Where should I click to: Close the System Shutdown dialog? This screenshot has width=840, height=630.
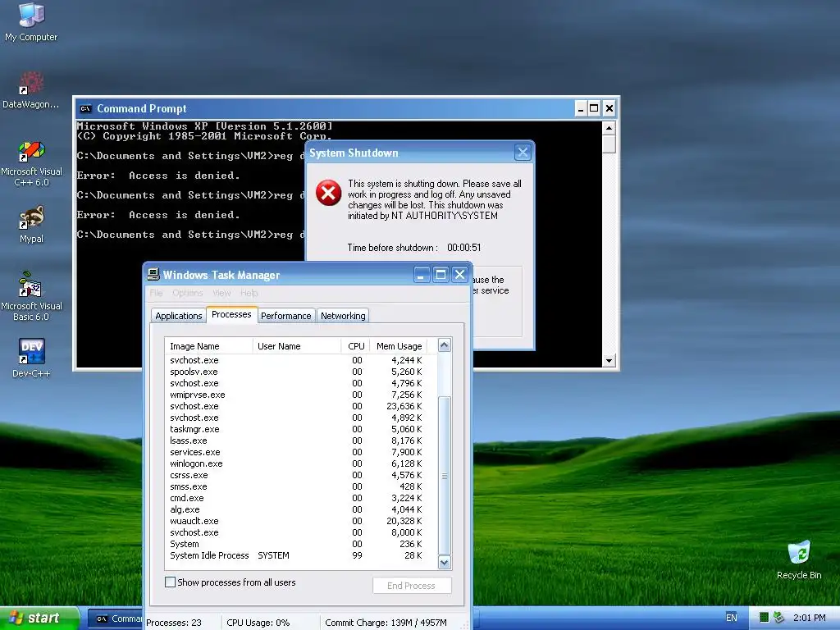point(523,153)
